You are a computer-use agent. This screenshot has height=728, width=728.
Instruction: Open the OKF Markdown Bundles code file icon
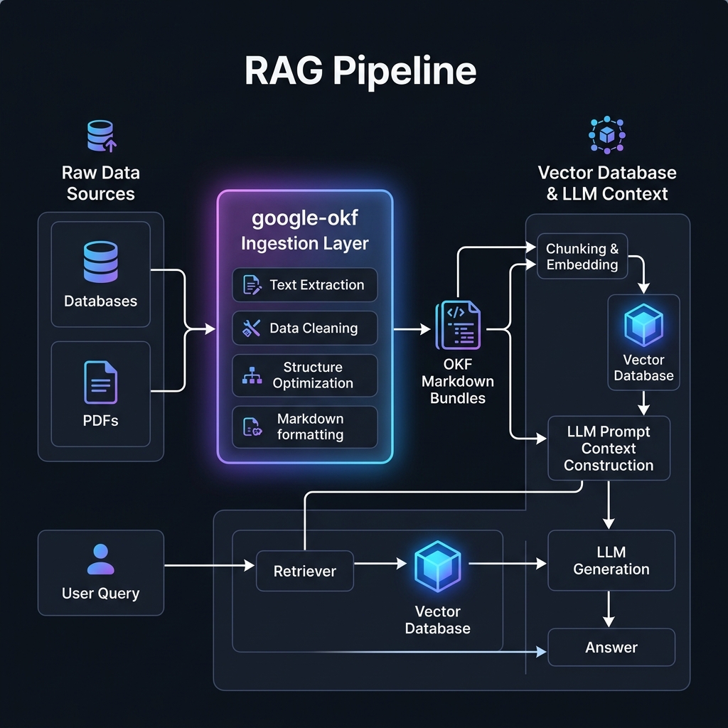point(458,325)
